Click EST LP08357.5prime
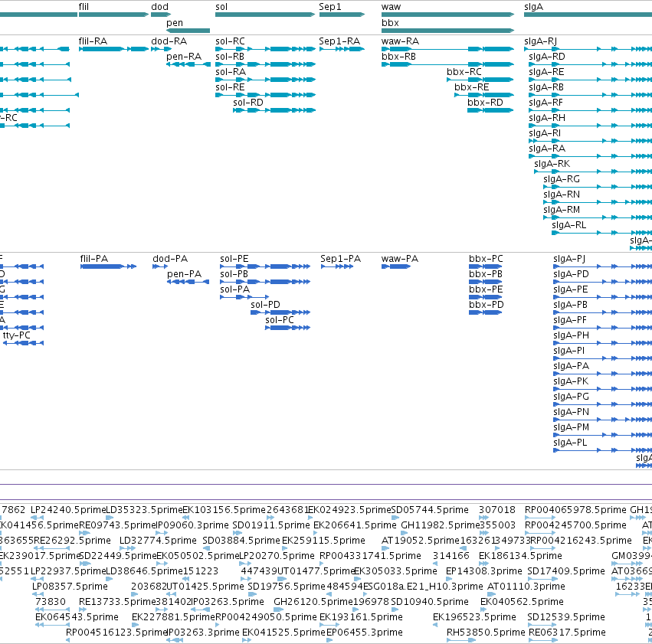This screenshot has width=652, height=644. pos(37,594)
